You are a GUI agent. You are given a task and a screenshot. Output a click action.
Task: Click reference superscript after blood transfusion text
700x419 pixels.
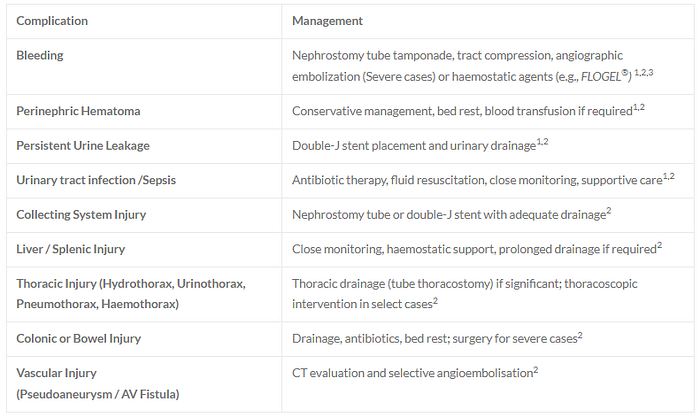(639, 107)
